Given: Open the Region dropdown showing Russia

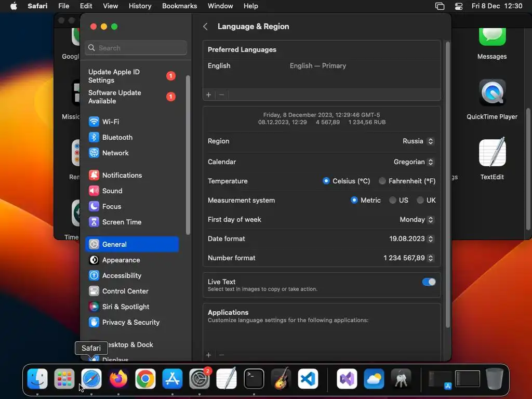Looking at the screenshot, I should (418, 141).
